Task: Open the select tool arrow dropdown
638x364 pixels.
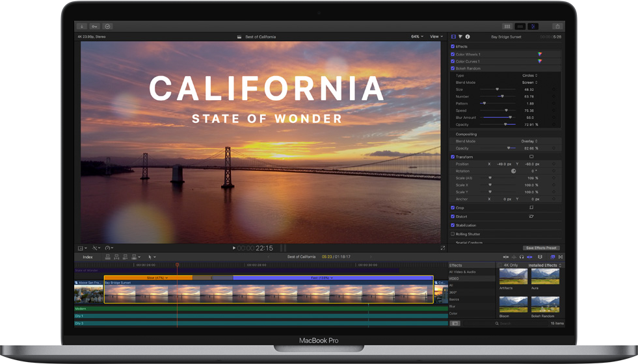Action: point(152,257)
